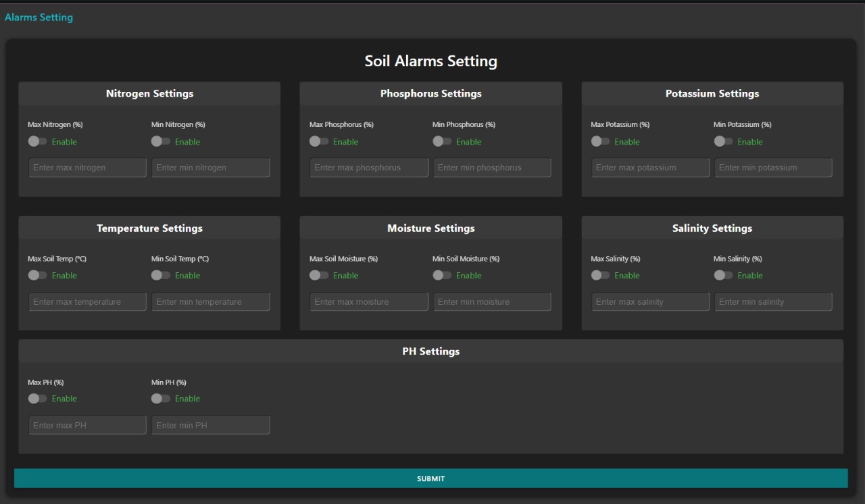
Task: Click the Enter max nitrogen input field
Action: (87, 167)
